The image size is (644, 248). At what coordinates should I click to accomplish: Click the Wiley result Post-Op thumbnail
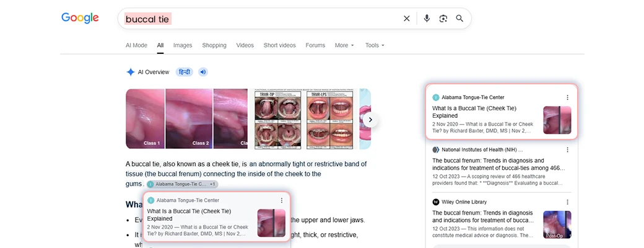(557, 224)
